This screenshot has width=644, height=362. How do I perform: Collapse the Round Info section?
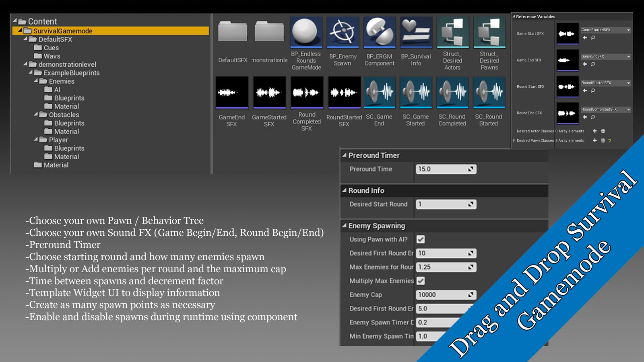[344, 190]
